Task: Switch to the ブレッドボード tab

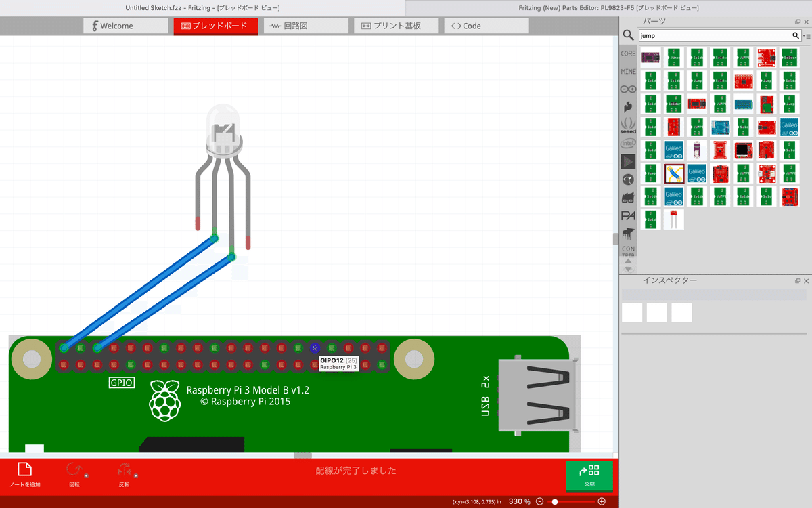Action: (x=216, y=26)
